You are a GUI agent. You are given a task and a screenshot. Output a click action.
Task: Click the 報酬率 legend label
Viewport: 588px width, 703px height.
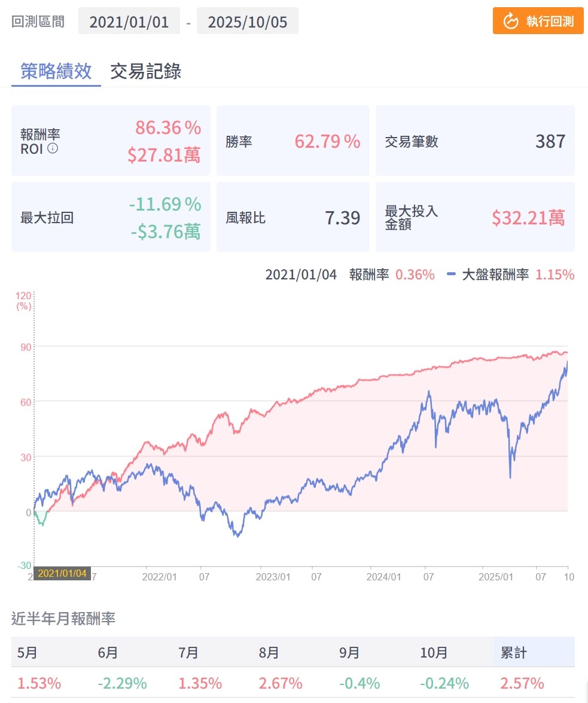(369, 275)
